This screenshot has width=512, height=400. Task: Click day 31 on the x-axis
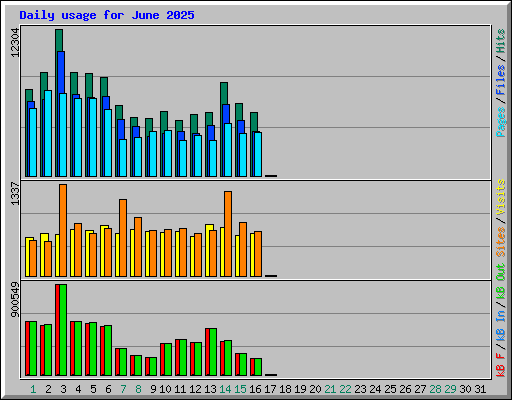(x=480, y=389)
